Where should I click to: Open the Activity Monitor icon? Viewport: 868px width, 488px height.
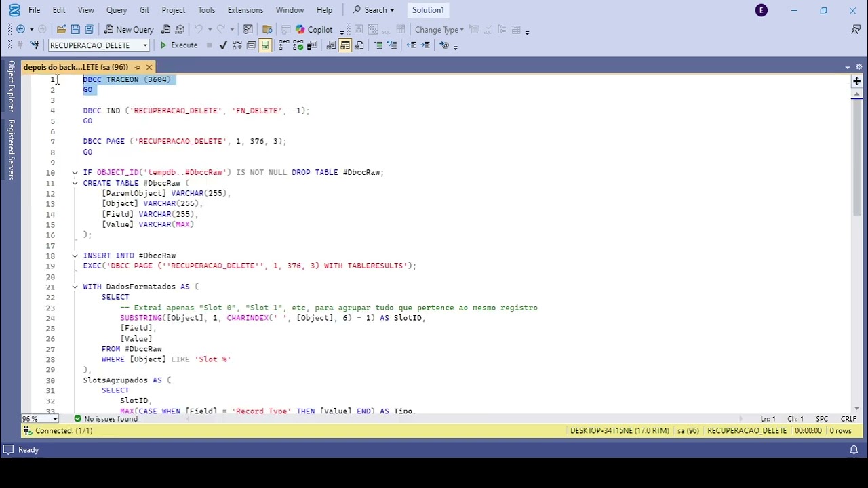coord(248,29)
